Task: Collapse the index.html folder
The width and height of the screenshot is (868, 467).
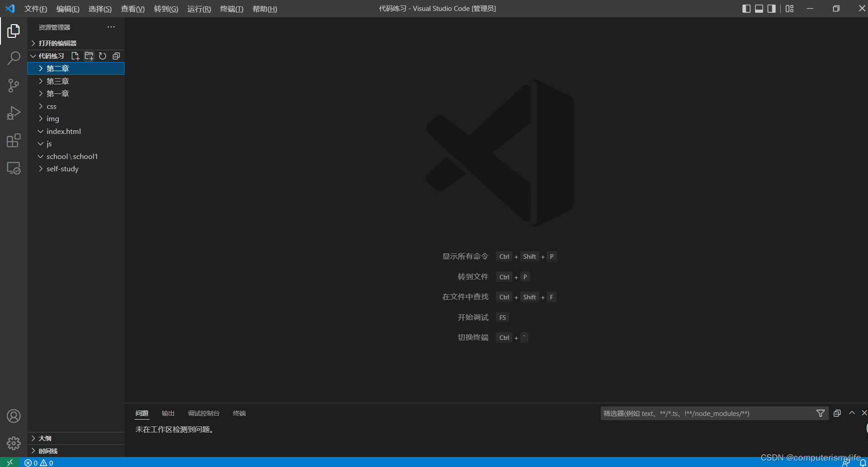Action: 76,131
